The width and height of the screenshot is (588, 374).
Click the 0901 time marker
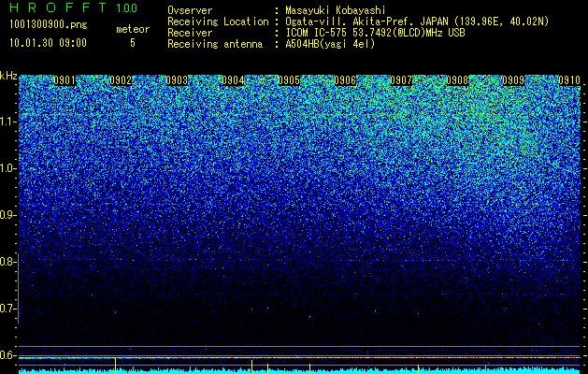tap(65, 80)
